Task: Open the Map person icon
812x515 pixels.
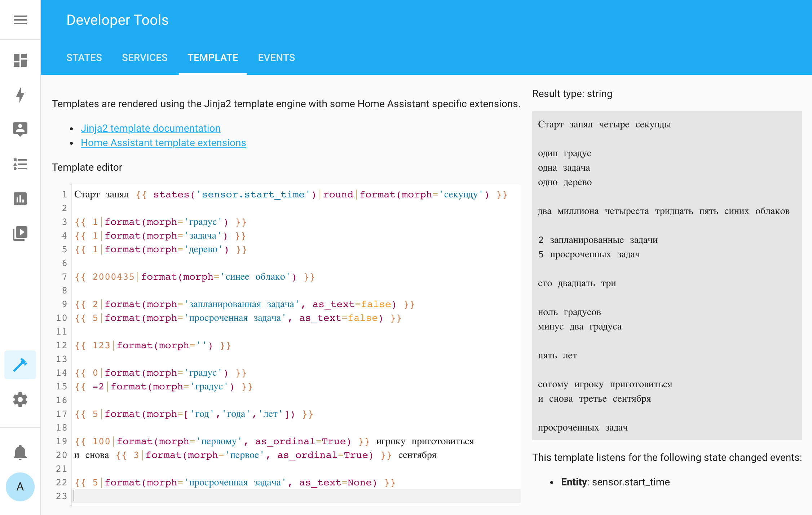Action: (x=20, y=129)
